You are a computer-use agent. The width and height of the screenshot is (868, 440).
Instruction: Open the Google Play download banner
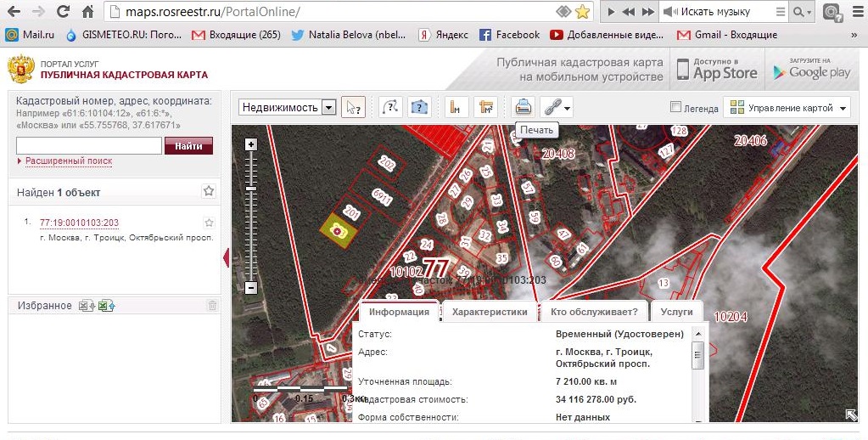(812, 71)
